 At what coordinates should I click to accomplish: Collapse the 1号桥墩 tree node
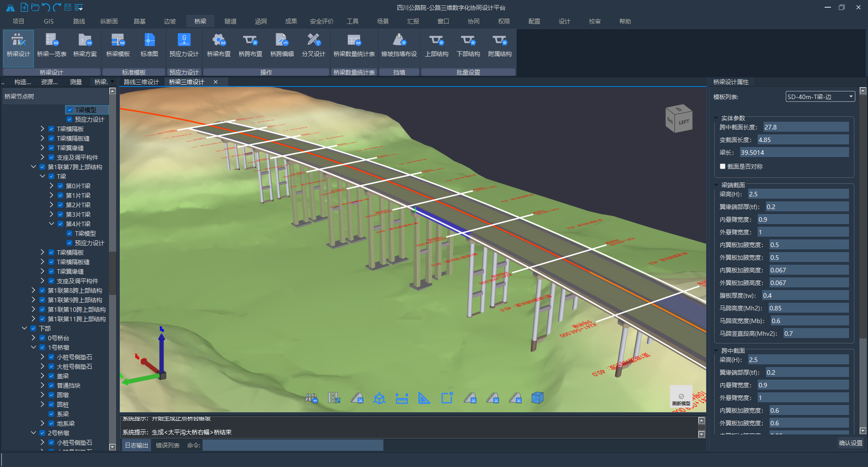(x=33, y=348)
